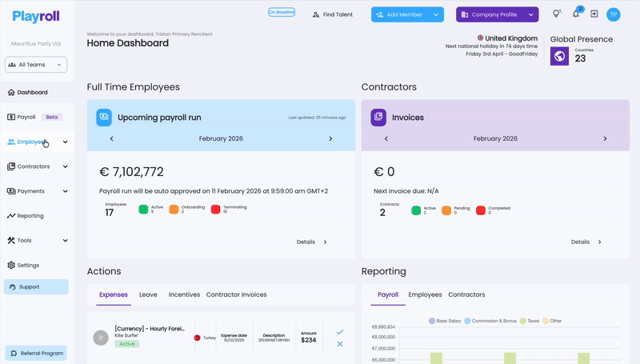Go to previous month in payroll run

click(111, 138)
